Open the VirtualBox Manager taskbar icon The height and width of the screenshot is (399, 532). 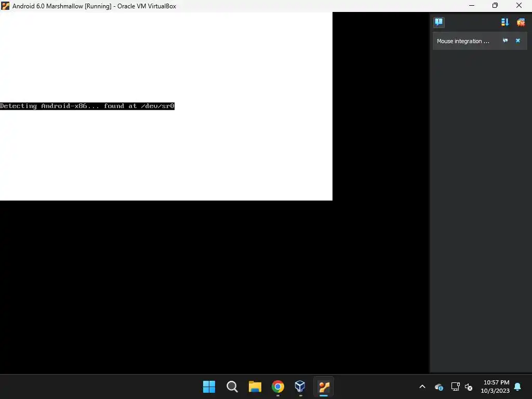pyautogui.click(x=300, y=387)
